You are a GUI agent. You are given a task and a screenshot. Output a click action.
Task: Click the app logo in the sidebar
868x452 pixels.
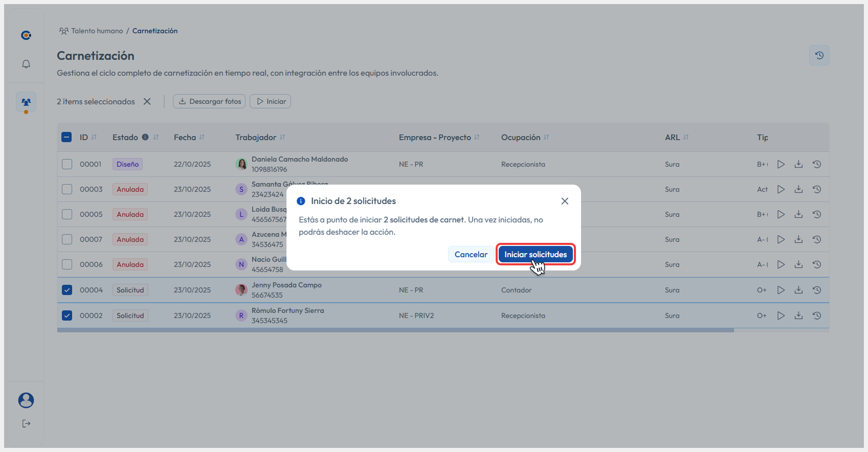(26, 35)
